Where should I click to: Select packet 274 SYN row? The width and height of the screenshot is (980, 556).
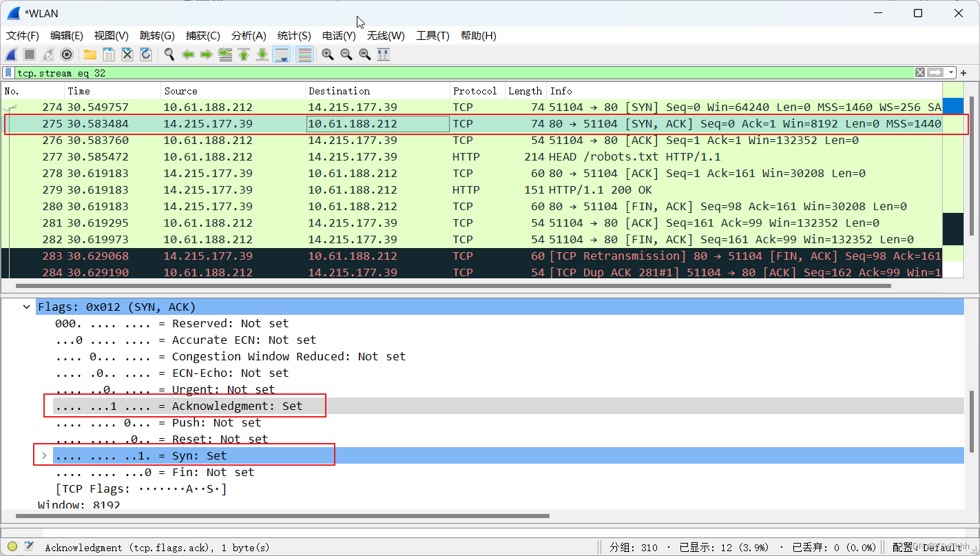click(472, 107)
